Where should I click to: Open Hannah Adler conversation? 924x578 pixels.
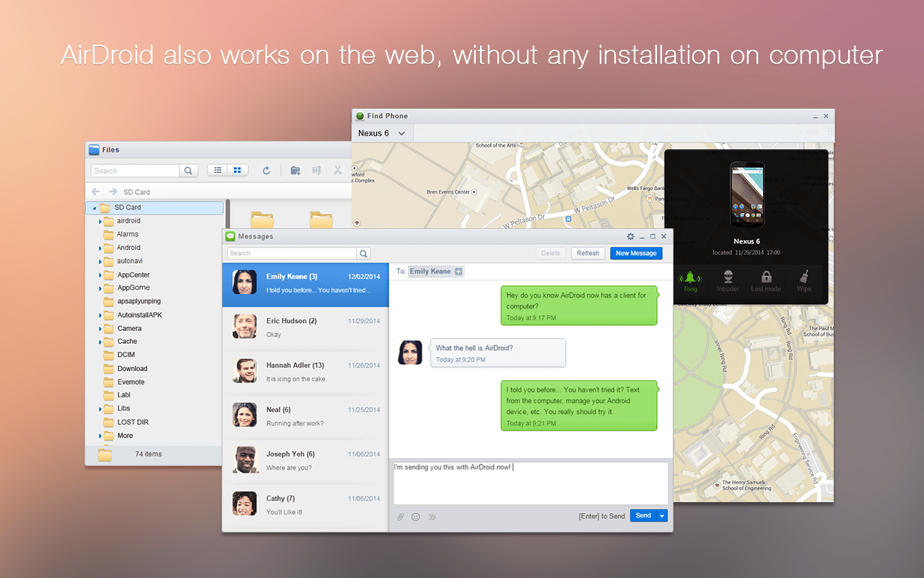point(305,372)
